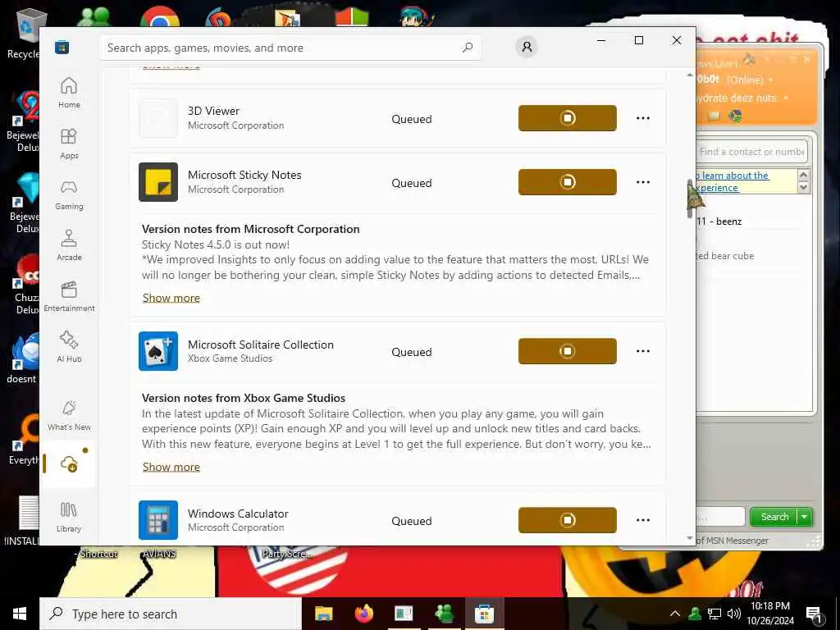The image size is (840, 630).
Task: Click the Search button in Messenger window
Action: (774, 517)
